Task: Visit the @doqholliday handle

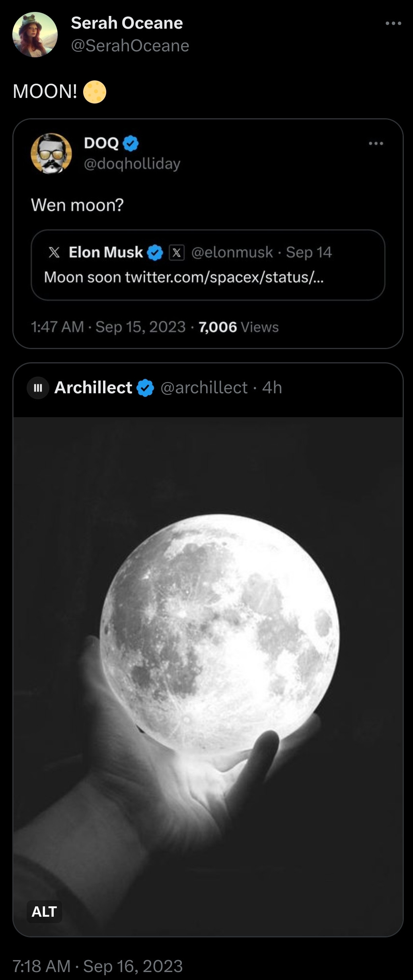Action: 132,164
